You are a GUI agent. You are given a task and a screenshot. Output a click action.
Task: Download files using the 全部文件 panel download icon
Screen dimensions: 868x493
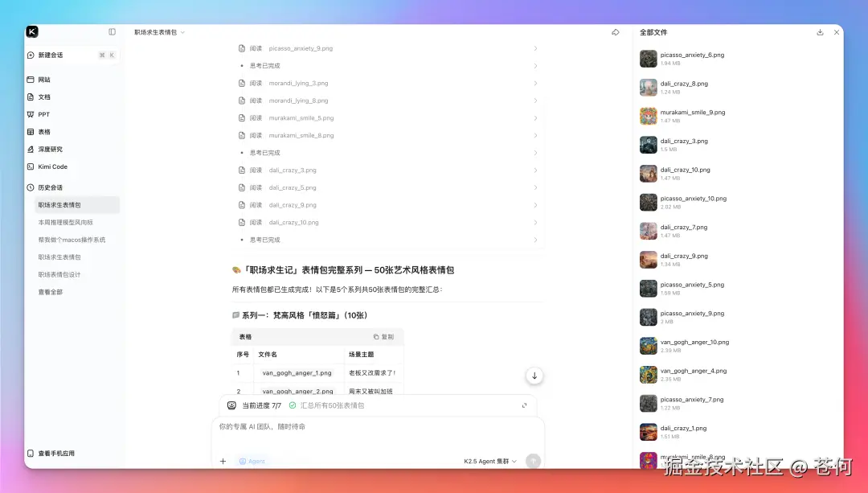click(818, 31)
